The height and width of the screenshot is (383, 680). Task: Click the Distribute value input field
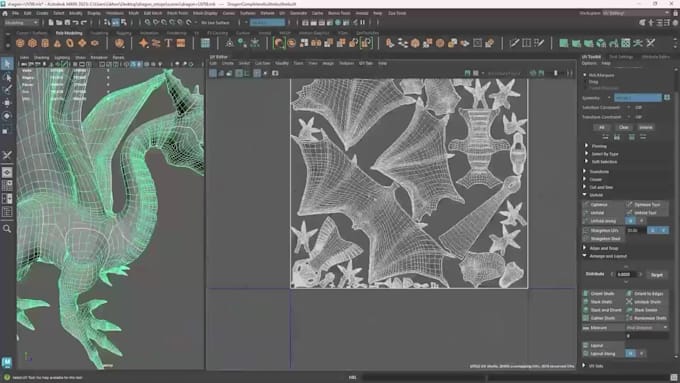click(626, 275)
